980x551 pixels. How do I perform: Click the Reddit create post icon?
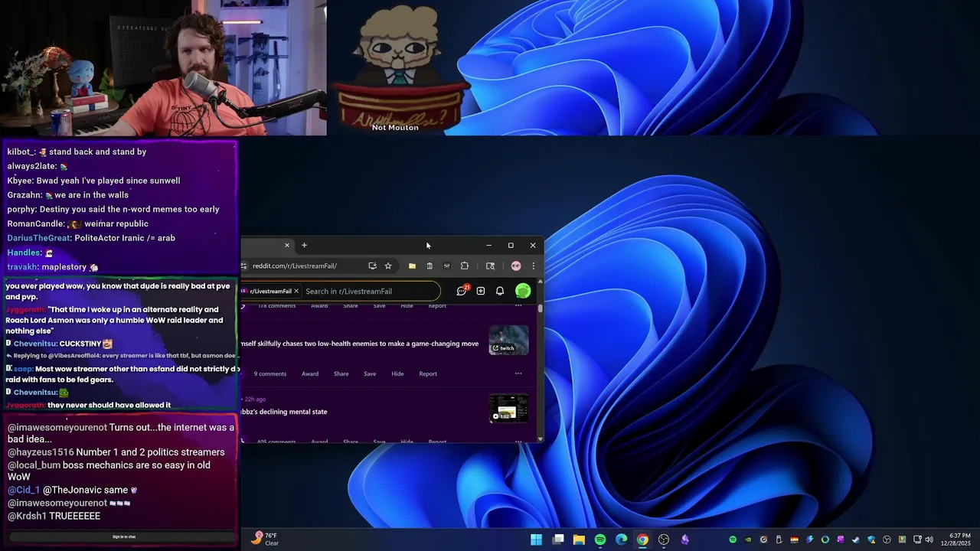click(x=481, y=291)
